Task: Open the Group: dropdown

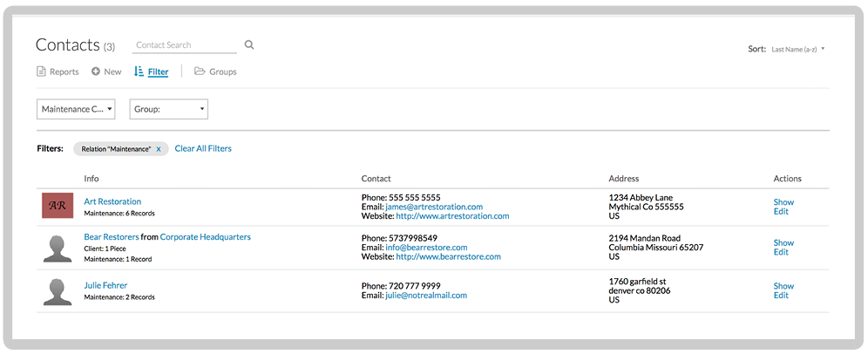Action: coord(169,109)
